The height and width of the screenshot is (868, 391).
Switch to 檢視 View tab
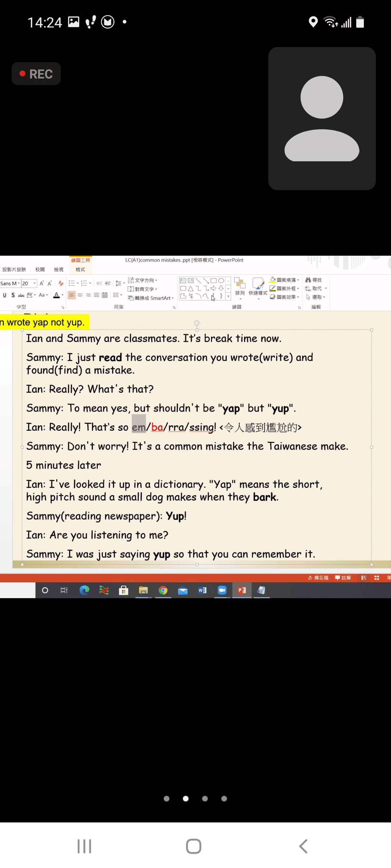pyautogui.click(x=59, y=269)
